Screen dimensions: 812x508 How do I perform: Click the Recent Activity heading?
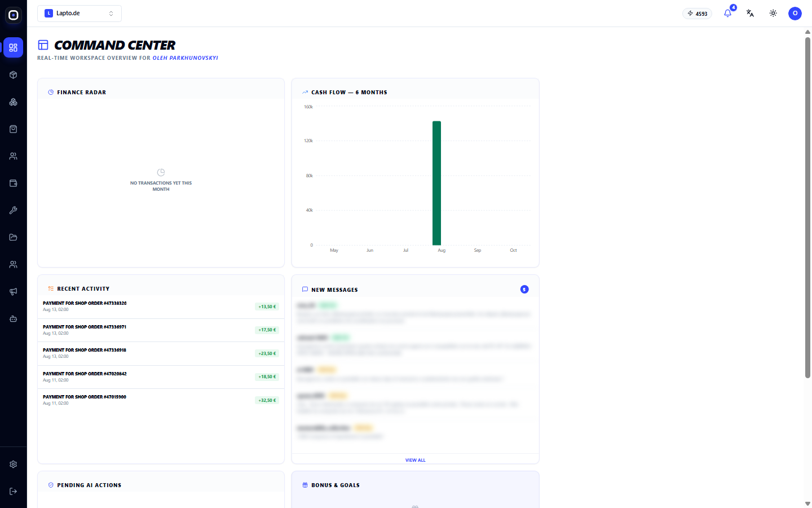coord(83,288)
